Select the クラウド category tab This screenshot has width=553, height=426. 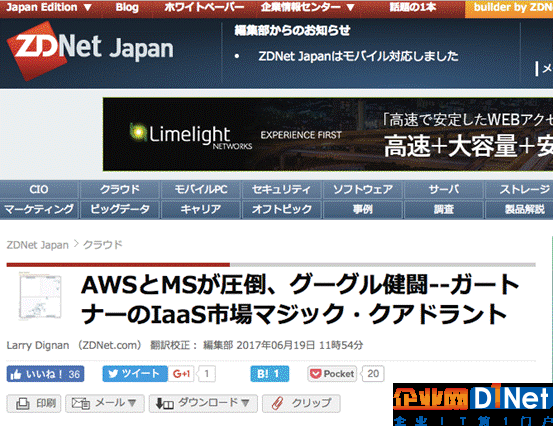pos(120,190)
